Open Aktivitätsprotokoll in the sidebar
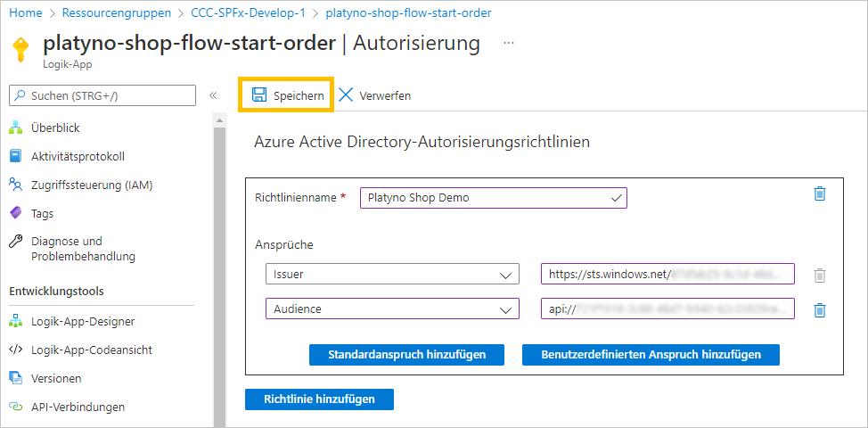 click(78, 156)
